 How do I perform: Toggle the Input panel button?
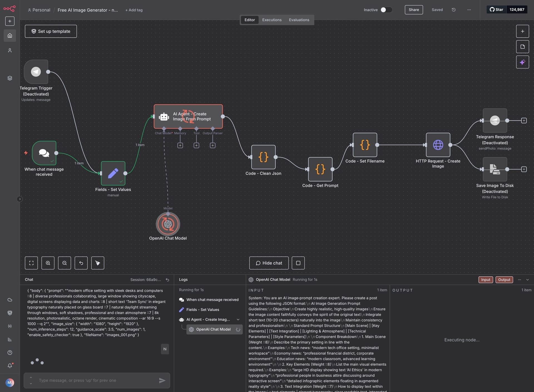click(x=486, y=280)
